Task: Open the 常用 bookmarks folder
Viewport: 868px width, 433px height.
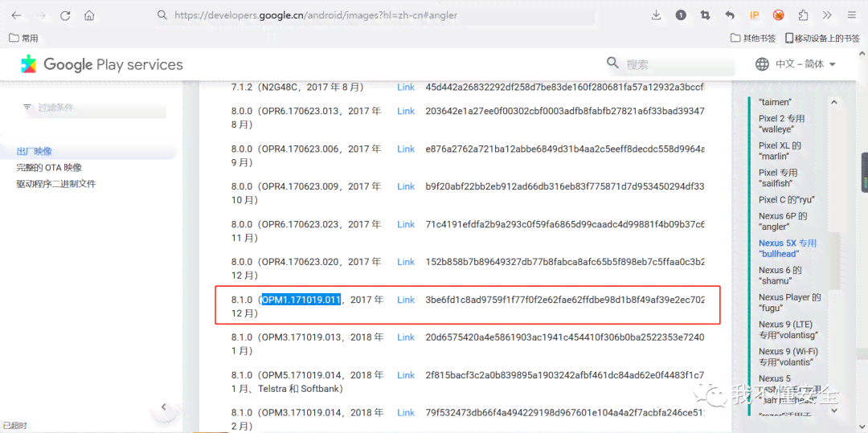Action: coord(24,38)
